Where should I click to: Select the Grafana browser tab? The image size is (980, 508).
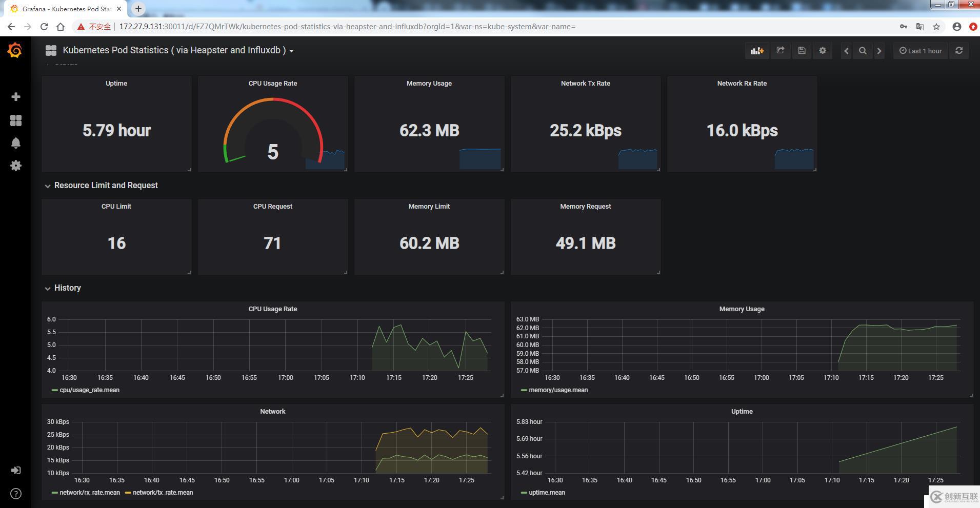click(67, 9)
